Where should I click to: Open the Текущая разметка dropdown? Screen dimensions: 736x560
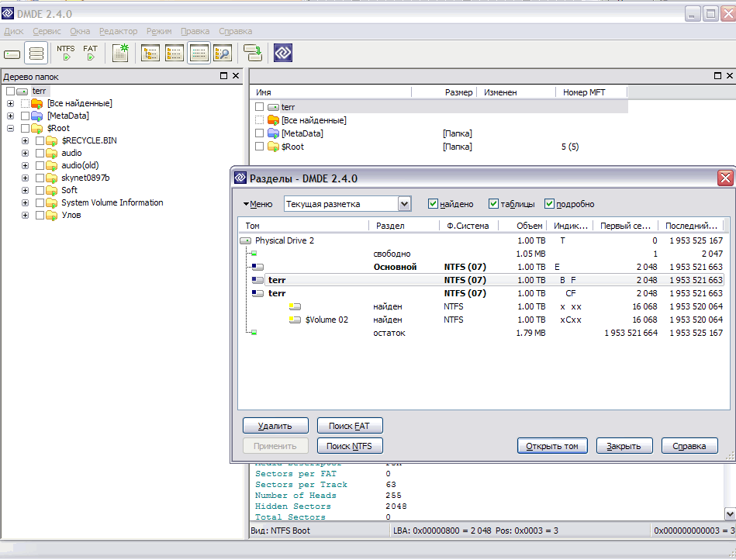tap(404, 204)
